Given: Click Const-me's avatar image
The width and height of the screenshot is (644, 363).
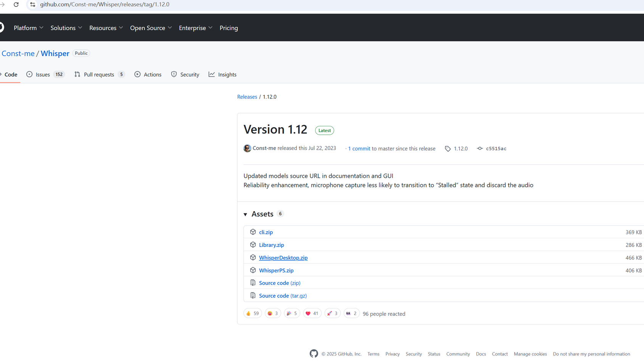Looking at the screenshot, I should click(247, 148).
